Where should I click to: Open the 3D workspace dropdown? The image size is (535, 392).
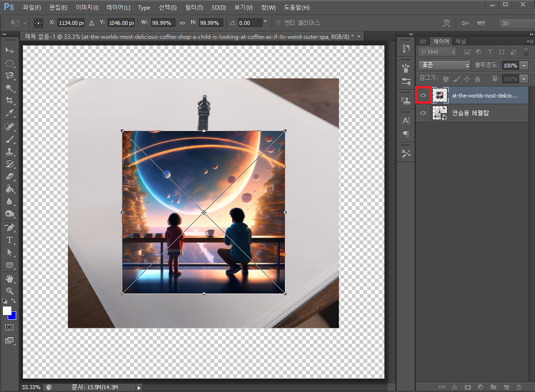click(x=516, y=23)
